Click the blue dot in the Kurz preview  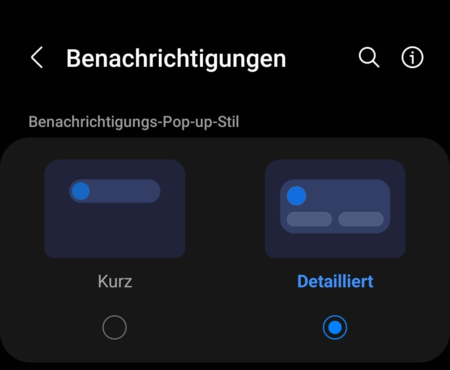(x=81, y=191)
